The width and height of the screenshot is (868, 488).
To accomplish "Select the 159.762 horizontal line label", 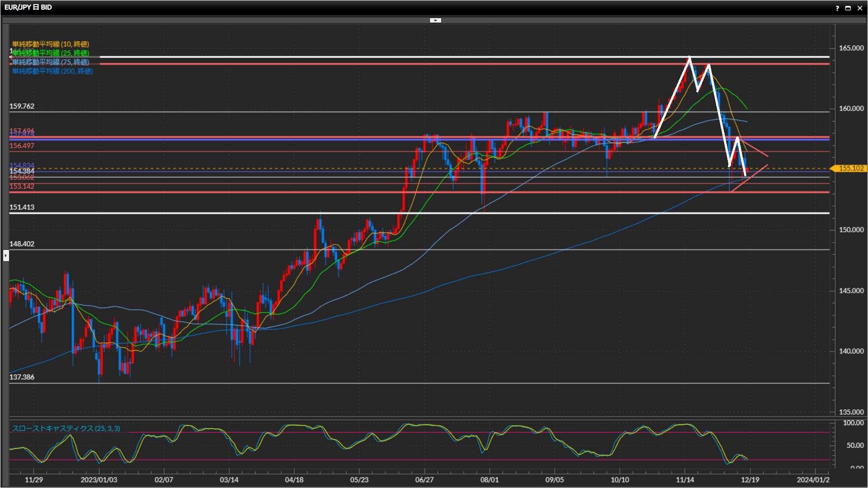I will [22, 106].
